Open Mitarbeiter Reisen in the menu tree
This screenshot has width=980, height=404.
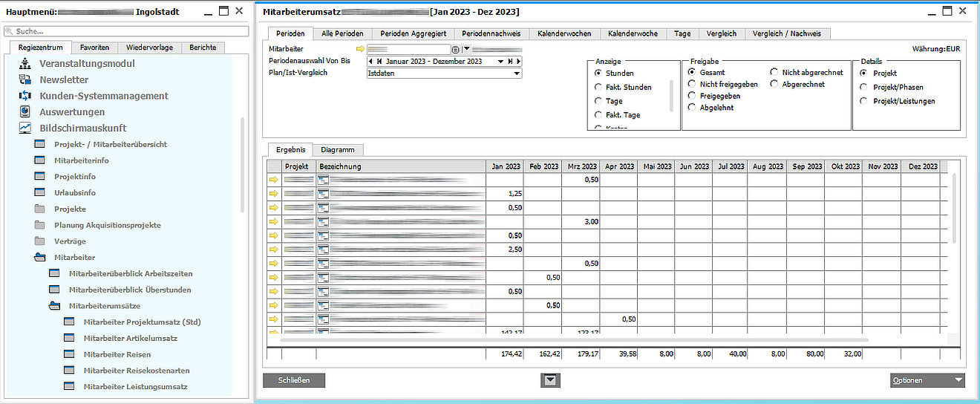[117, 354]
